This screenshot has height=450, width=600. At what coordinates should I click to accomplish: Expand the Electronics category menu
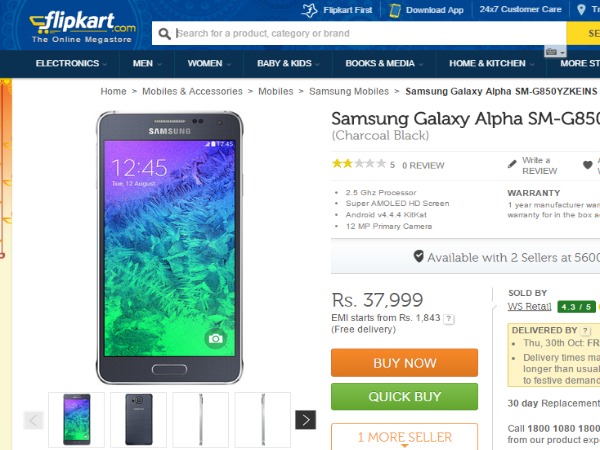click(x=71, y=64)
